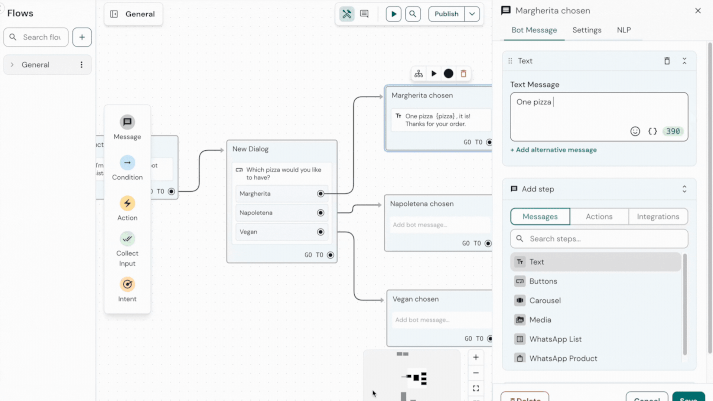Open the Publish dropdown arrow
The width and height of the screenshot is (713, 401).
pos(472,14)
